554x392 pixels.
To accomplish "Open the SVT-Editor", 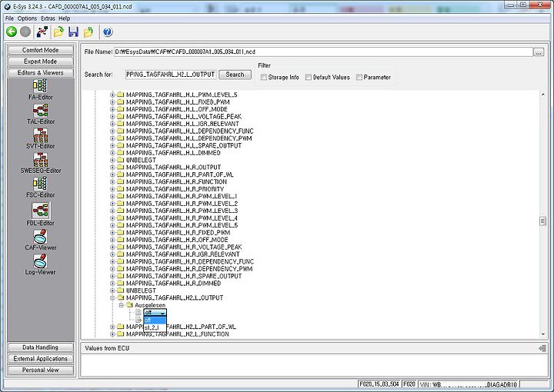I will tap(40, 138).
